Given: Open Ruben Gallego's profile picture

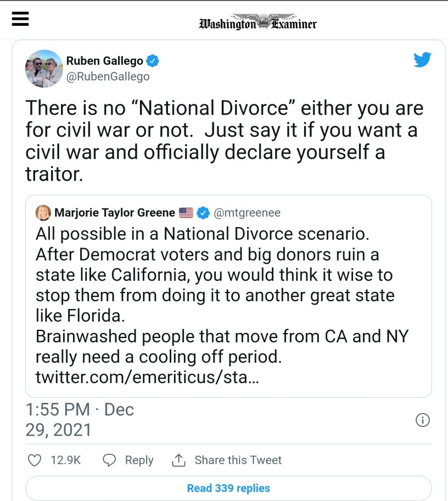Looking at the screenshot, I should point(44,69).
